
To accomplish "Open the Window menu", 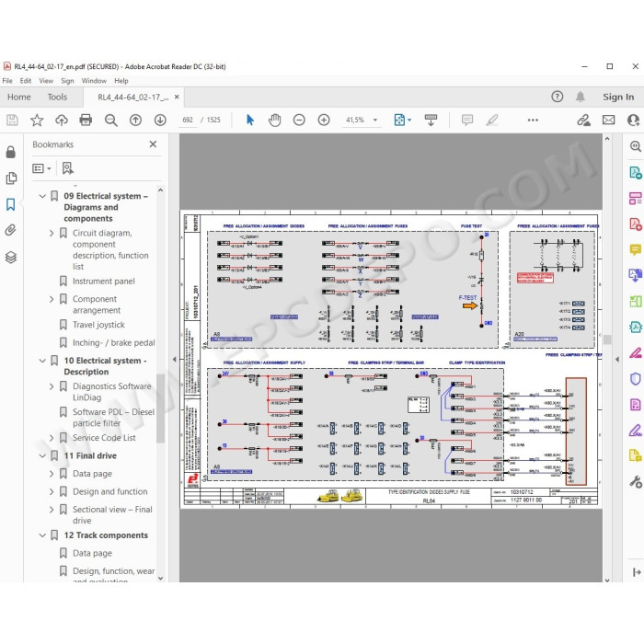I will point(94,81).
